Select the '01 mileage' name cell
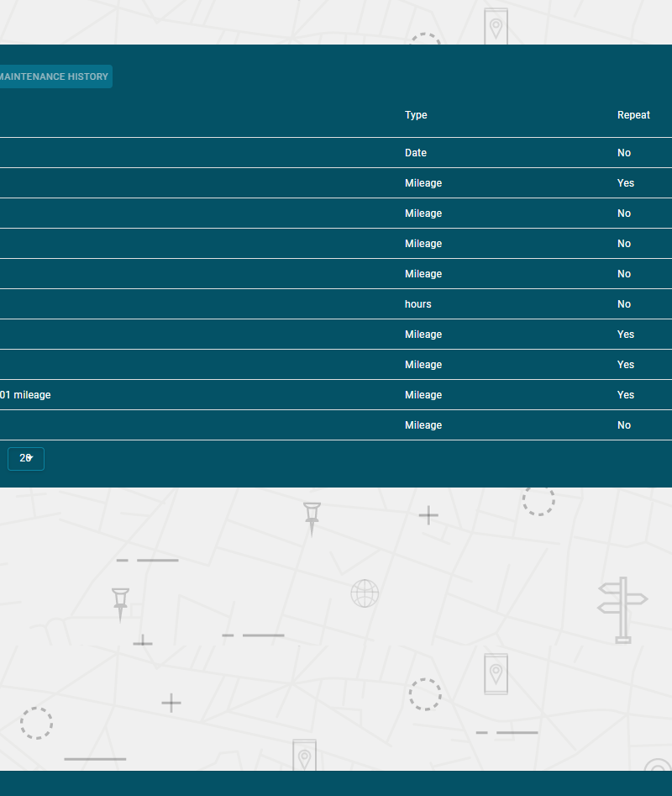 tap(25, 395)
